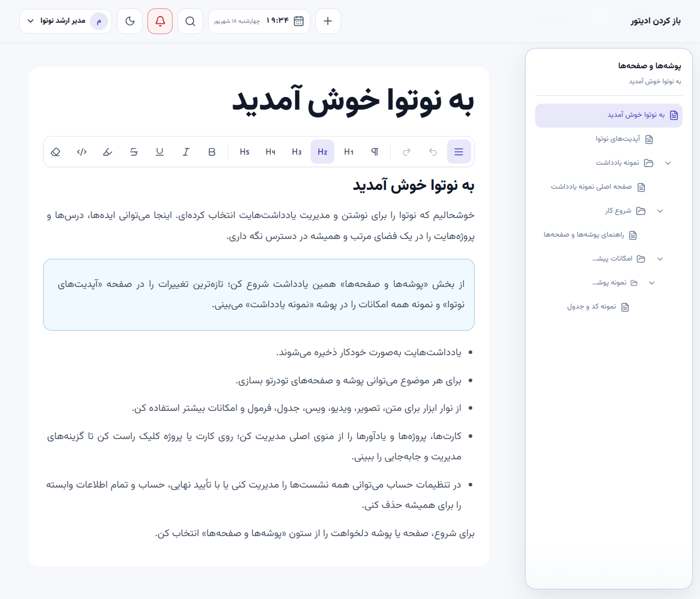700x599 pixels.
Task: Open the مدیر ارشد نوتوا user dropdown
Action: 66,21
